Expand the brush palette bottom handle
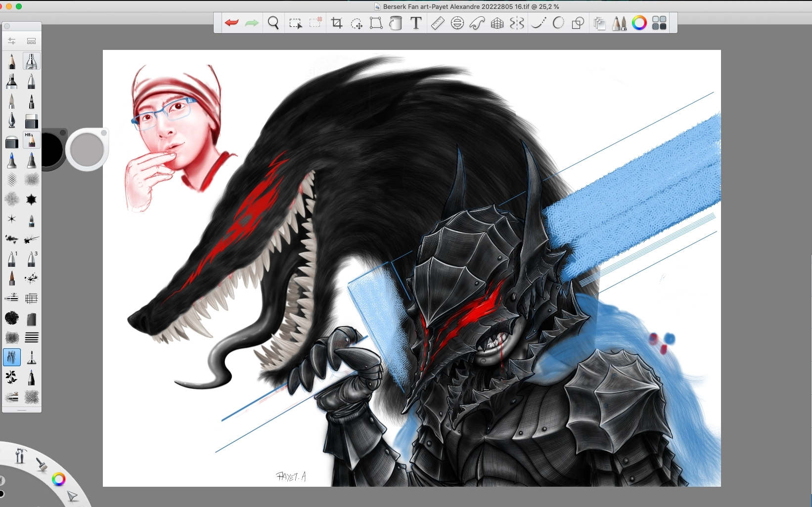The image size is (812, 507). click(22, 410)
